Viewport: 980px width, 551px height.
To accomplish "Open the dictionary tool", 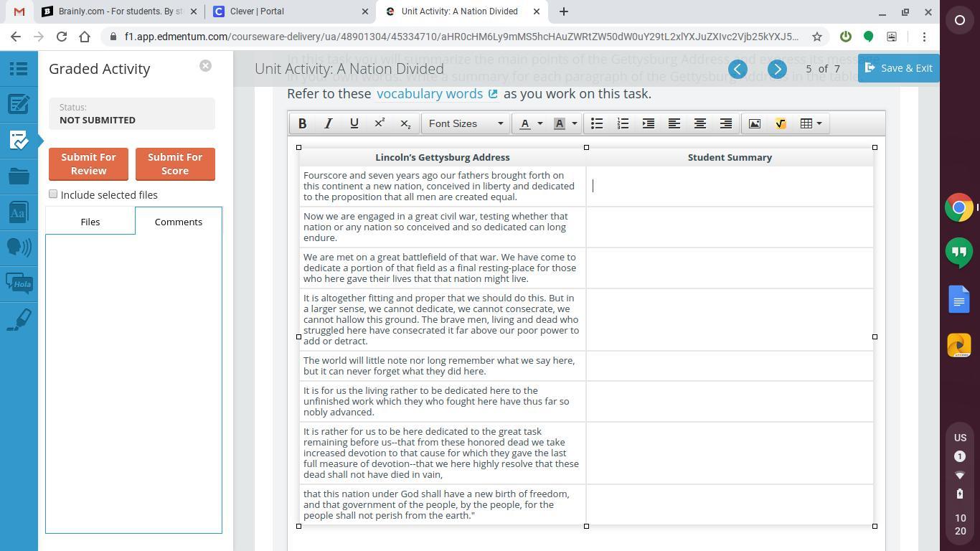I will point(19,212).
